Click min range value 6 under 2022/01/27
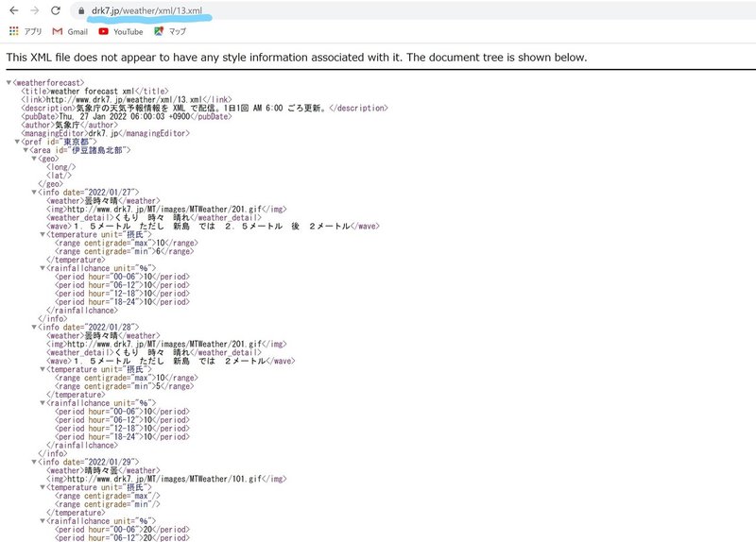This screenshot has width=756, height=542. pyautogui.click(x=158, y=251)
